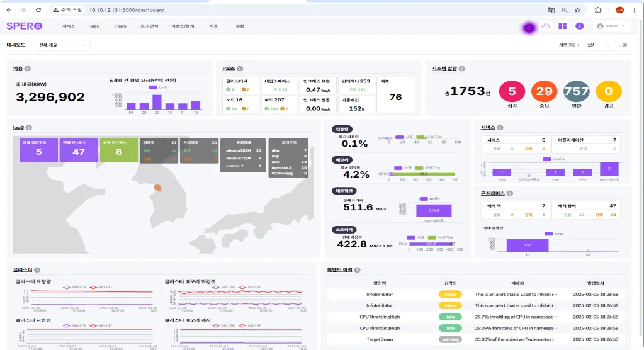Open the PaaS panel title link

(229, 69)
